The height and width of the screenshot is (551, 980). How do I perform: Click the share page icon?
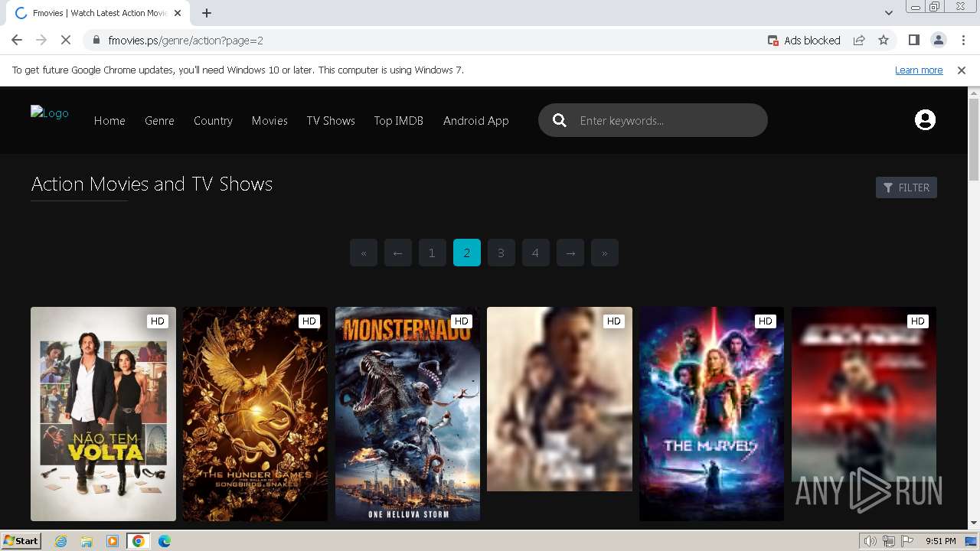coord(859,41)
